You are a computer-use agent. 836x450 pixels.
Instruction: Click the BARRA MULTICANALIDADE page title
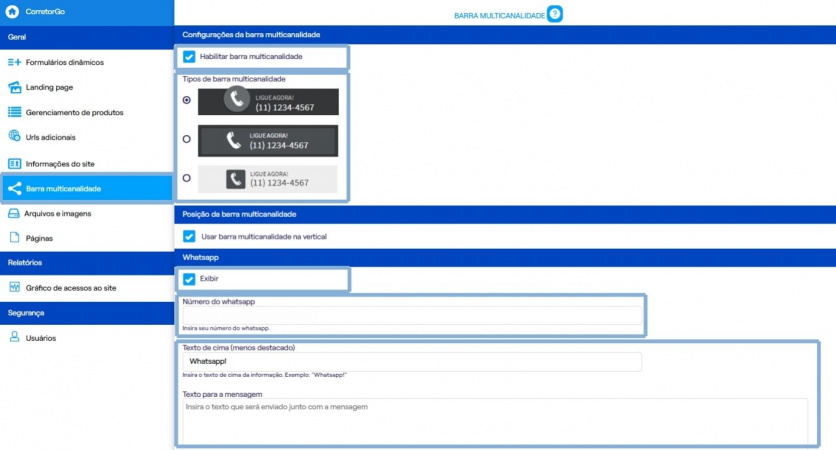click(x=499, y=16)
